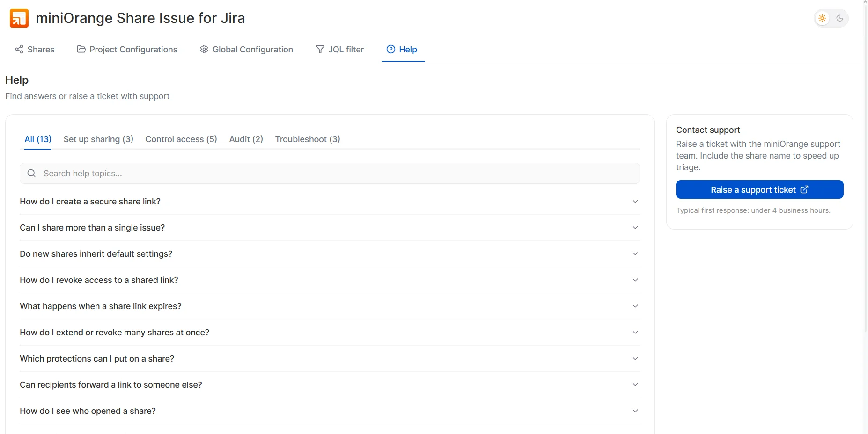Image resolution: width=868 pixels, height=434 pixels.
Task: Focus the Search help topics field
Action: 330,173
